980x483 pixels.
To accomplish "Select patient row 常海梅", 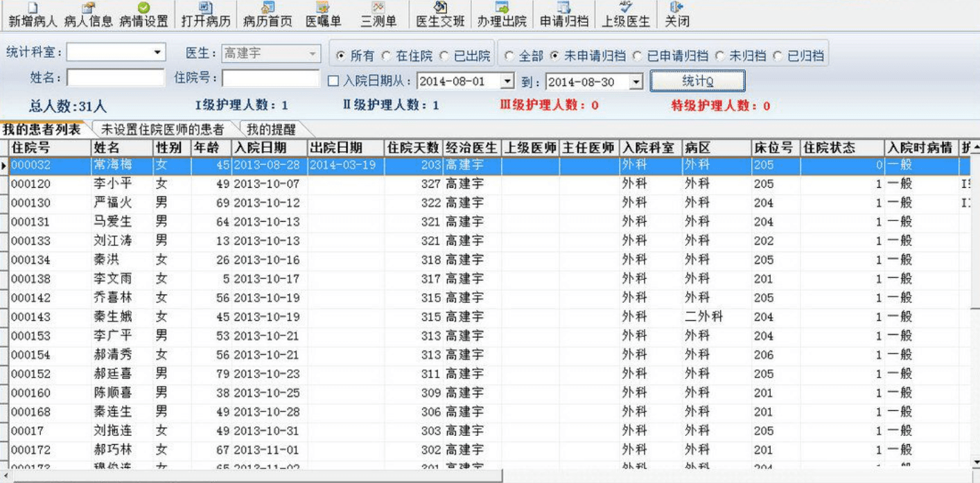I will pyautogui.click(x=489, y=166).
